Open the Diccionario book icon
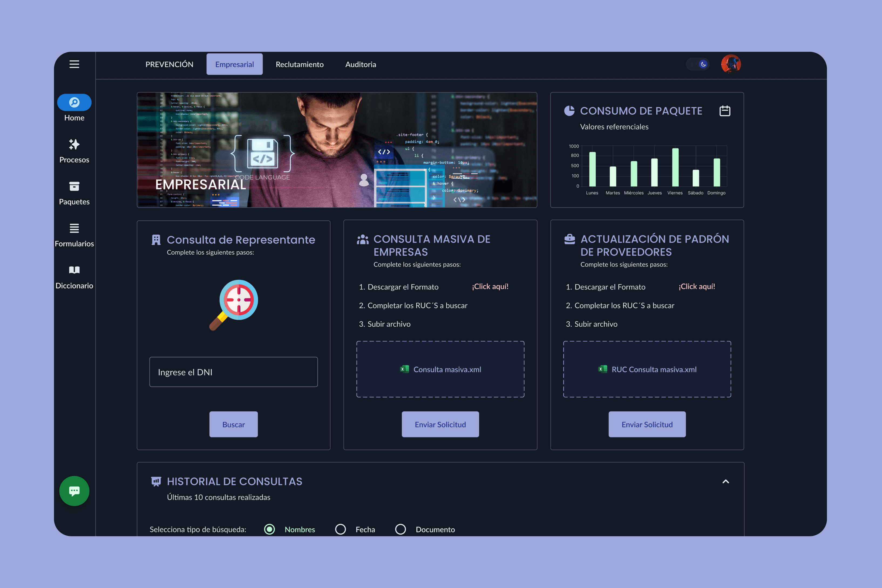Viewport: 882px width, 588px height. click(74, 270)
